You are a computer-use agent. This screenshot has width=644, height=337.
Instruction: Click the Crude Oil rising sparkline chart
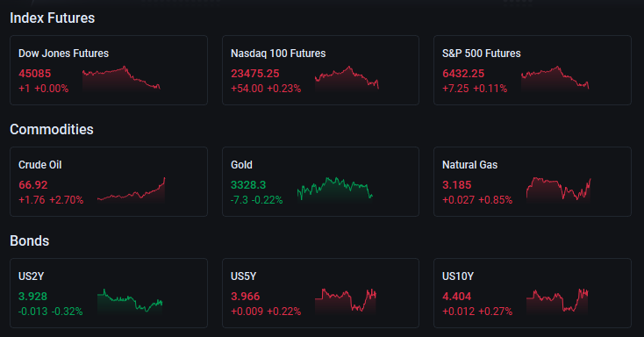131,190
